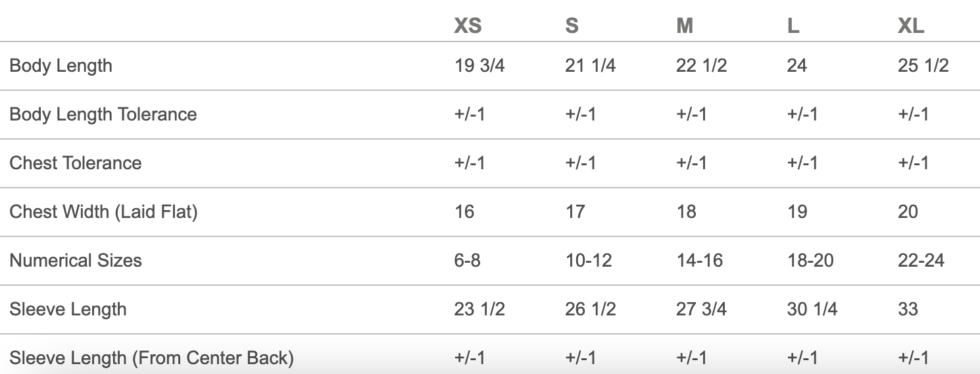This screenshot has height=374, width=980.
Task: Select the L size column header
Action: pyautogui.click(x=793, y=26)
